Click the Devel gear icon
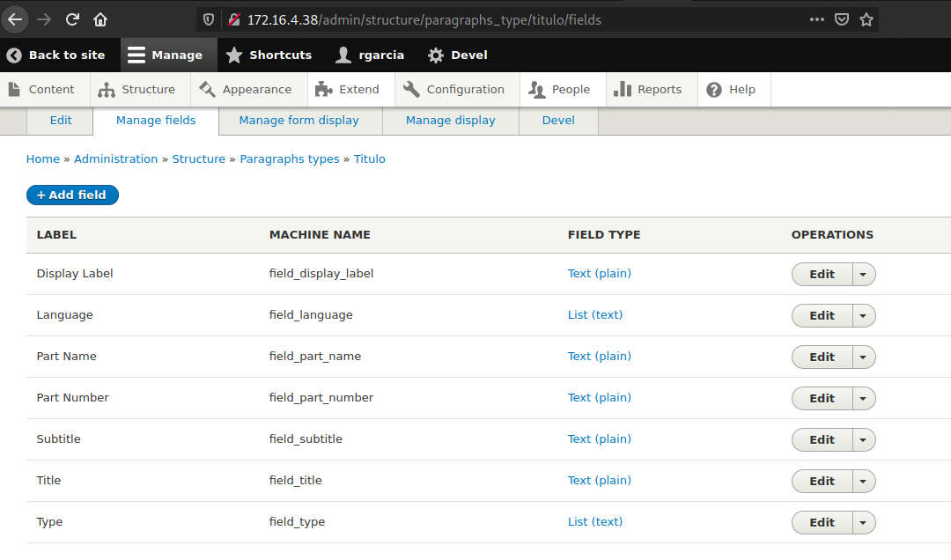 pyautogui.click(x=434, y=55)
